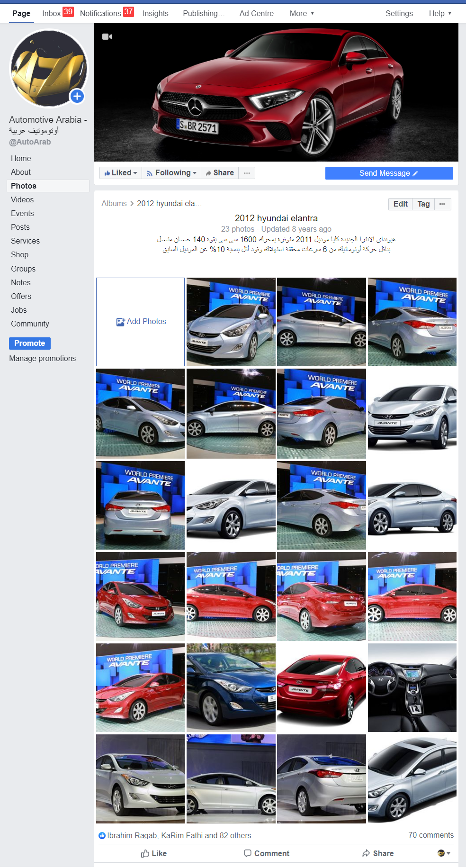Viewport: 466px width, 868px height.
Task: Open silver Avante rear view photo in third row
Action: 140,505
